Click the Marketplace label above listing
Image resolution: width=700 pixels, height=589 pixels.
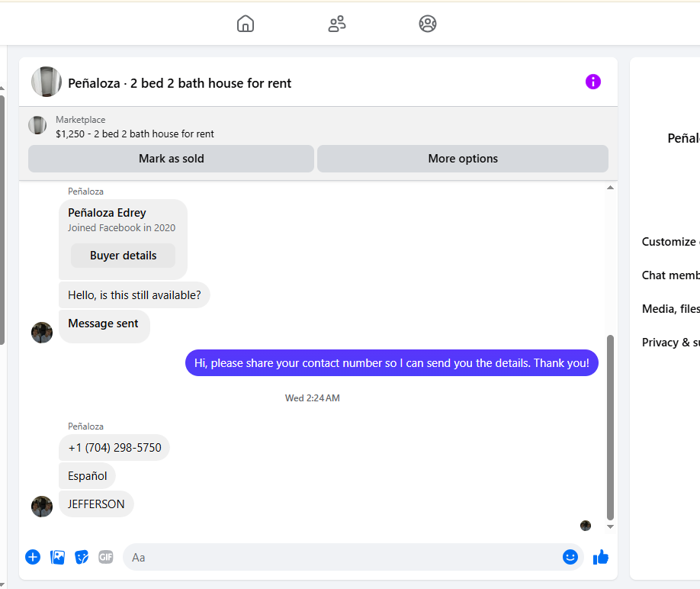pyautogui.click(x=80, y=120)
